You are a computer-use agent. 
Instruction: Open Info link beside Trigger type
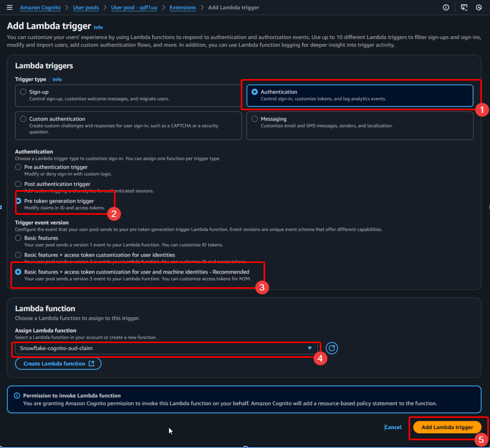tap(57, 80)
